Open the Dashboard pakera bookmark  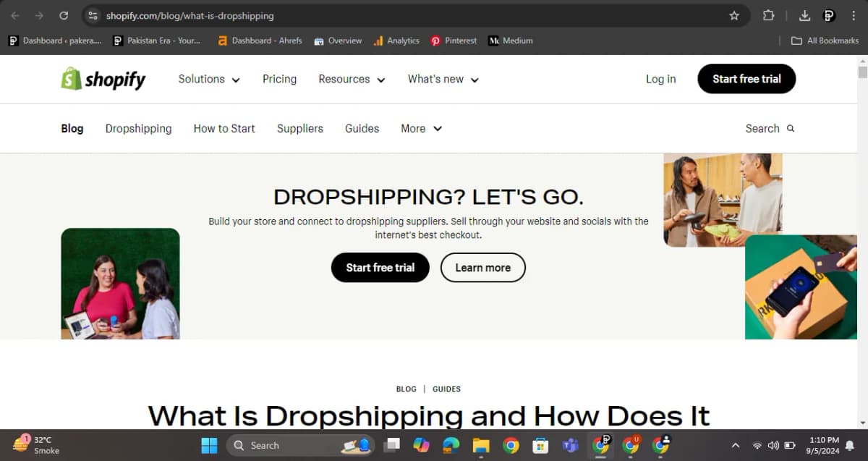56,41
